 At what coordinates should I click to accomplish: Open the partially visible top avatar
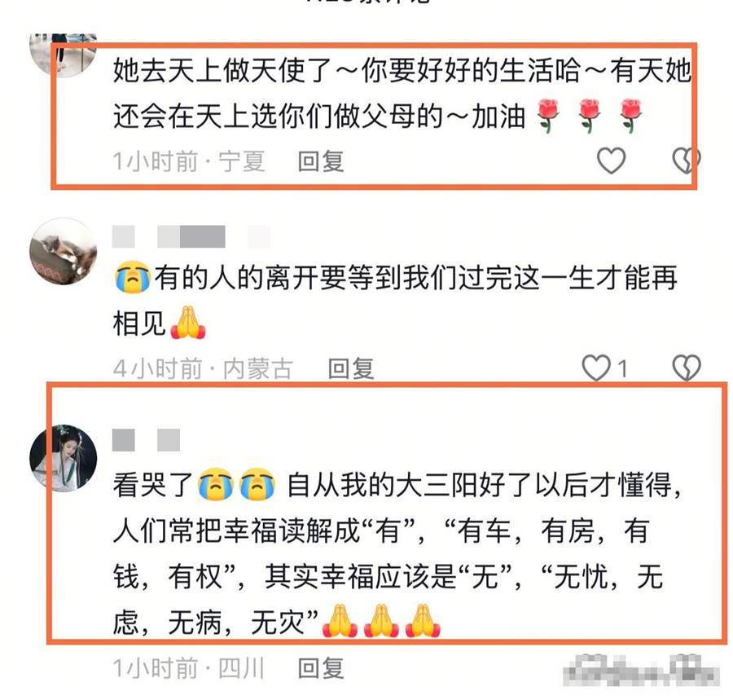tap(63, 55)
